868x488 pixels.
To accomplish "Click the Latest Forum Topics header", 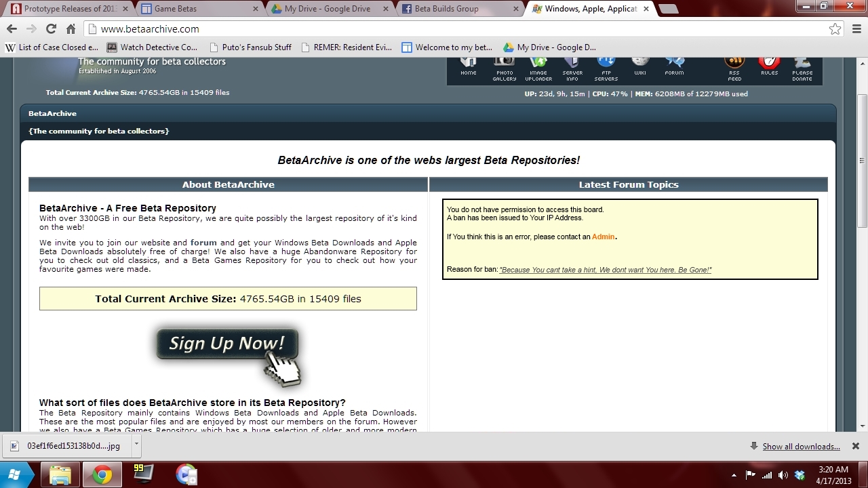I will (x=629, y=184).
